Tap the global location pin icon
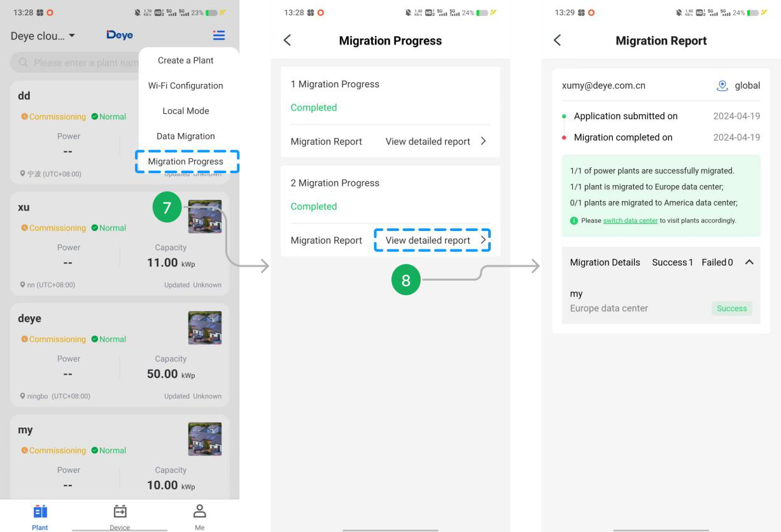Image resolution: width=781 pixels, height=532 pixels. (722, 85)
